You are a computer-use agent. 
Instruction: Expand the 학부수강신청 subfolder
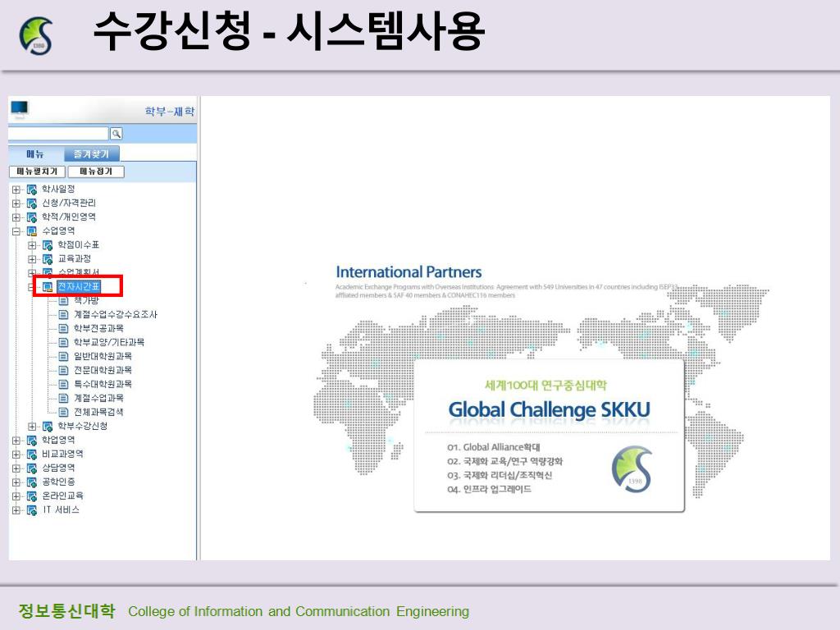pos(32,426)
